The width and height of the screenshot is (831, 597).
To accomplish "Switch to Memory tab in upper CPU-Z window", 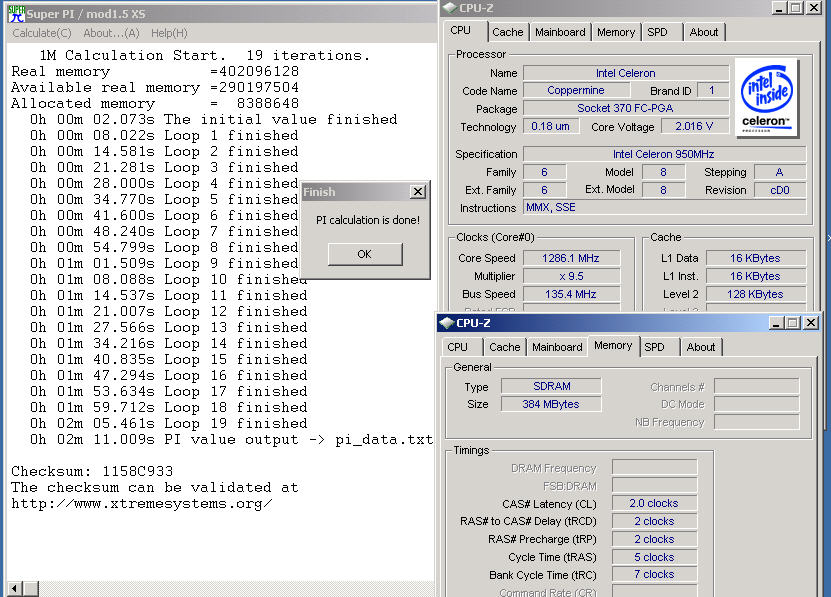I will point(615,32).
